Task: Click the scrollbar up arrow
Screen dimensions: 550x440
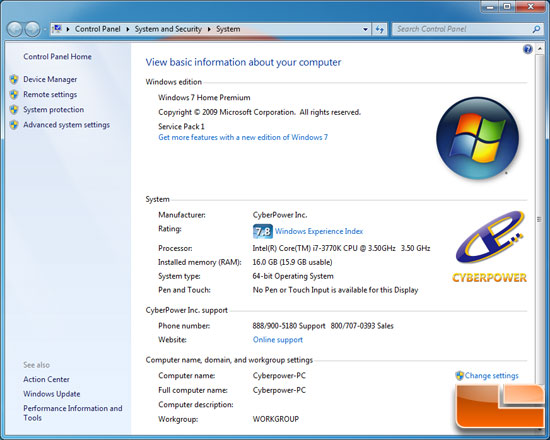Action: point(539,49)
